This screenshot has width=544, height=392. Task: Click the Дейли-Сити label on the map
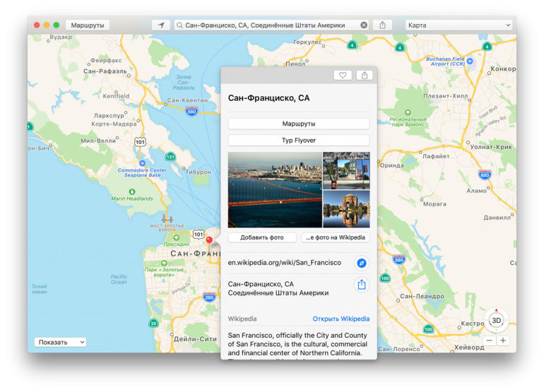195,339
